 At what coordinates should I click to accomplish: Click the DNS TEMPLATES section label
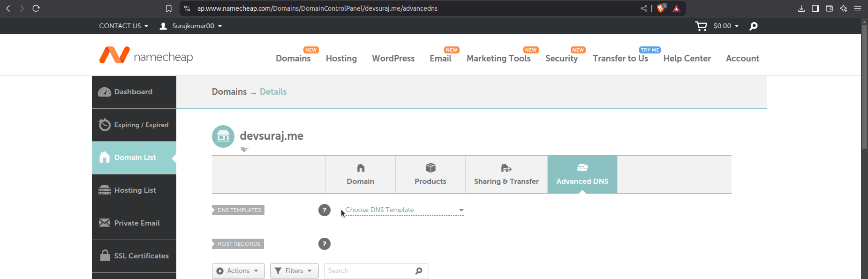(x=238, y=210)
